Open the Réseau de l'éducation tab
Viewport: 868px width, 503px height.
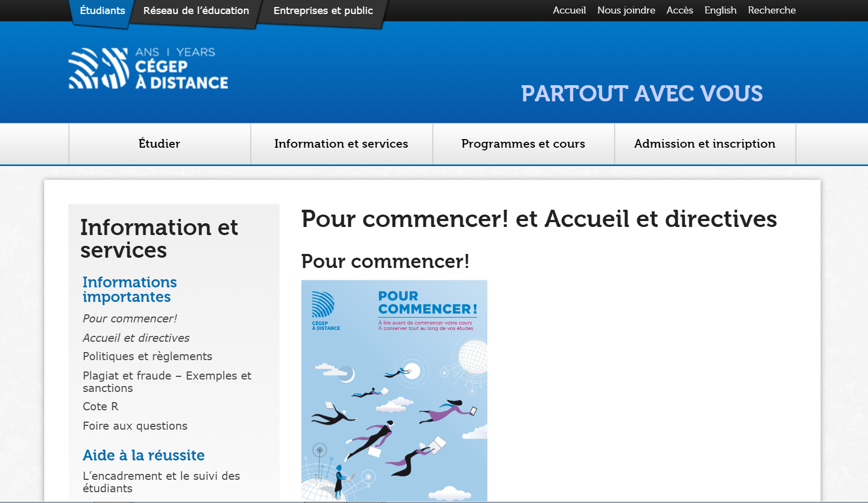click(x=196, y=10)
